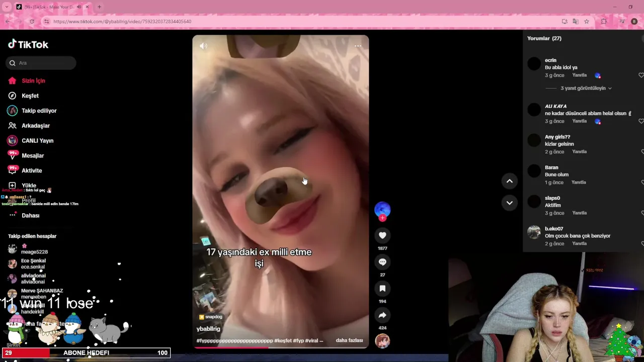Click the video progress bar
Screen dimensions: 644x362
click(x=281, y=347)
